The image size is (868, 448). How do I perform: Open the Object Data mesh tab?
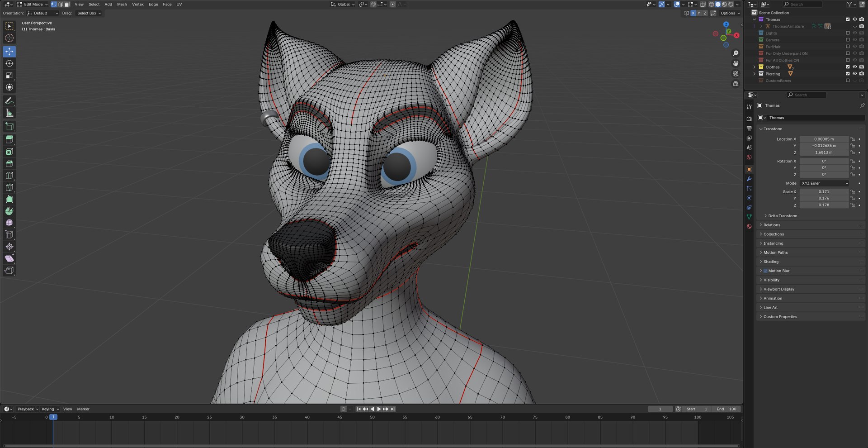click(749, 217)
